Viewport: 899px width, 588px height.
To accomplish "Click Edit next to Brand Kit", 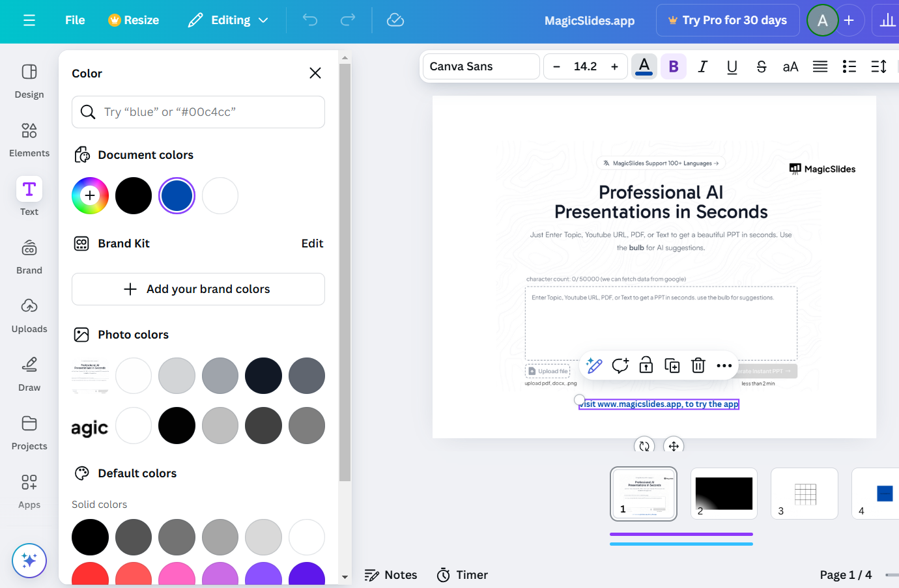I will (x=312, y=244).
